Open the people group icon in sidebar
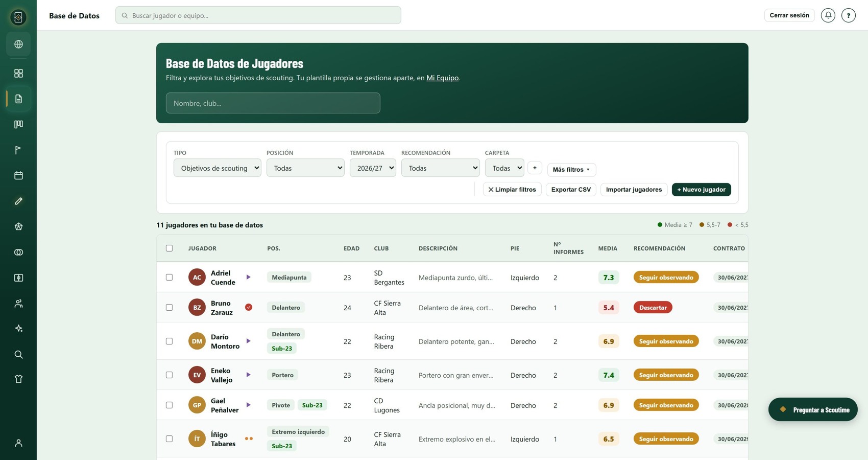Viewport: 868px width, 460px height. tap(18, 303)
